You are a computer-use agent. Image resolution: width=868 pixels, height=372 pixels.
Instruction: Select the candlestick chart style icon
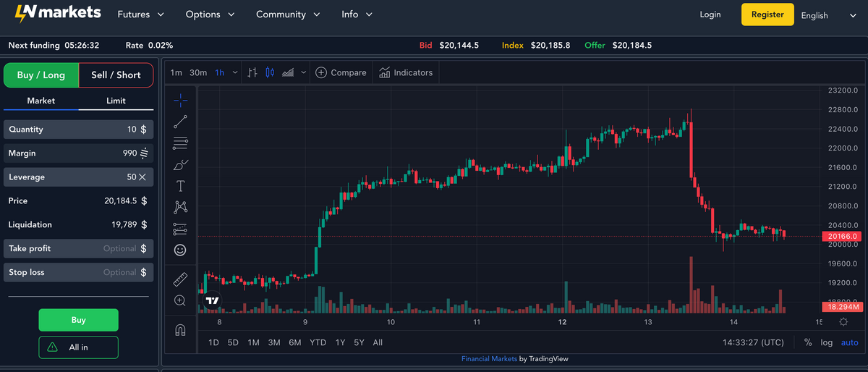tap(270, 72)
